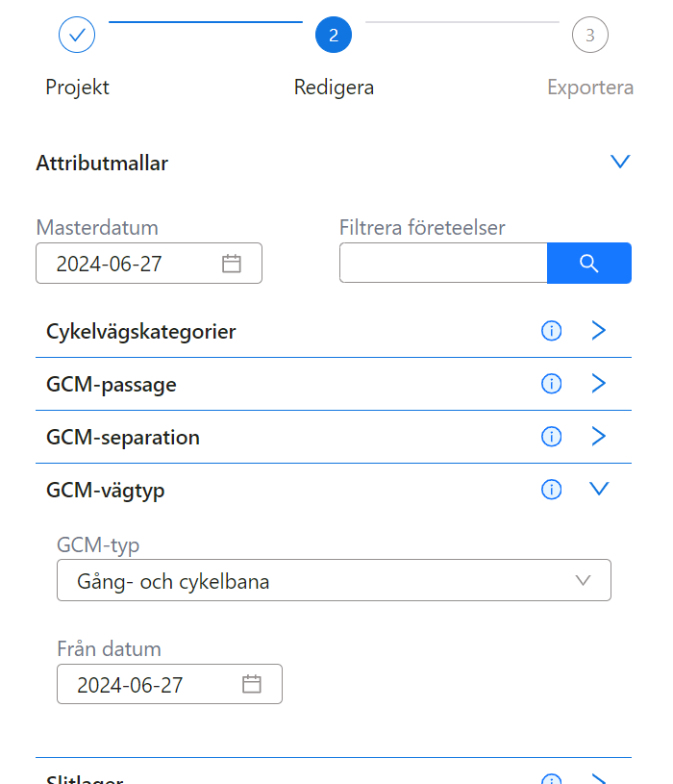The width and height of the screenshot is (673, 784).
Task: Open GCM-separation info icon
Action: (x=551, y=437)
